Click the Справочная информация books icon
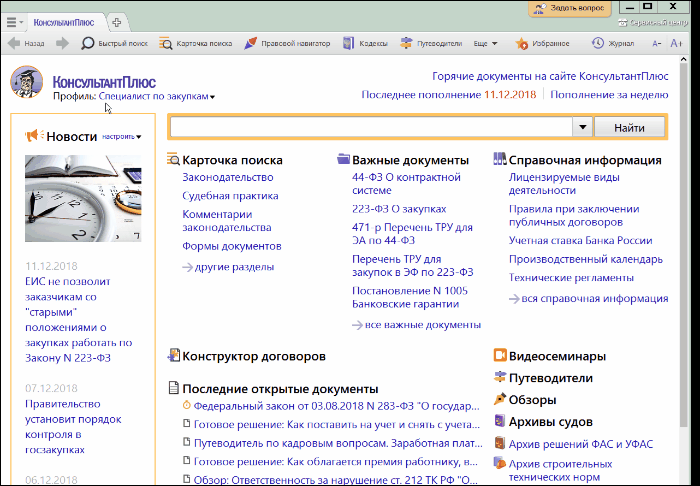This screenshot has width=700, height=486. tap(500, 159)
